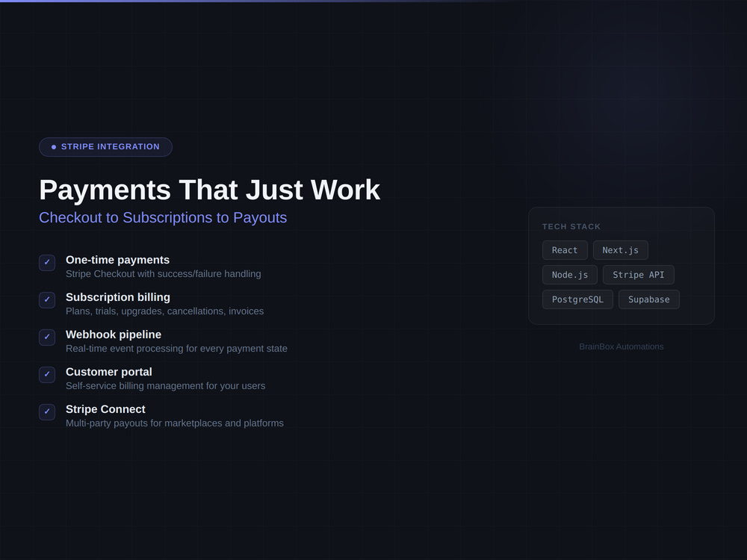The height and width of the screenshot is (560, 747).
Task: Click the dot in Stripe Integration badge
Action: (x=54, y=147)
